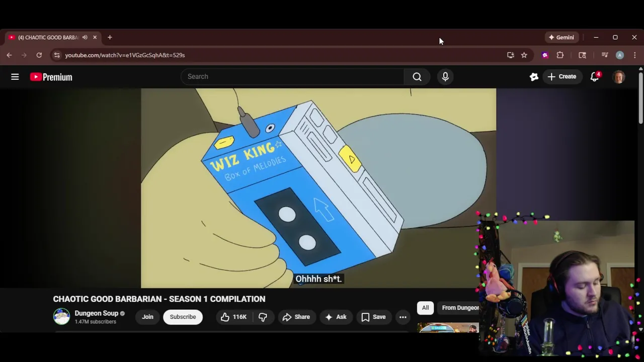The width and height of the screenshot is (644, 362).
Task: Open the purple pinned extension icon
Action: (545, 55)
